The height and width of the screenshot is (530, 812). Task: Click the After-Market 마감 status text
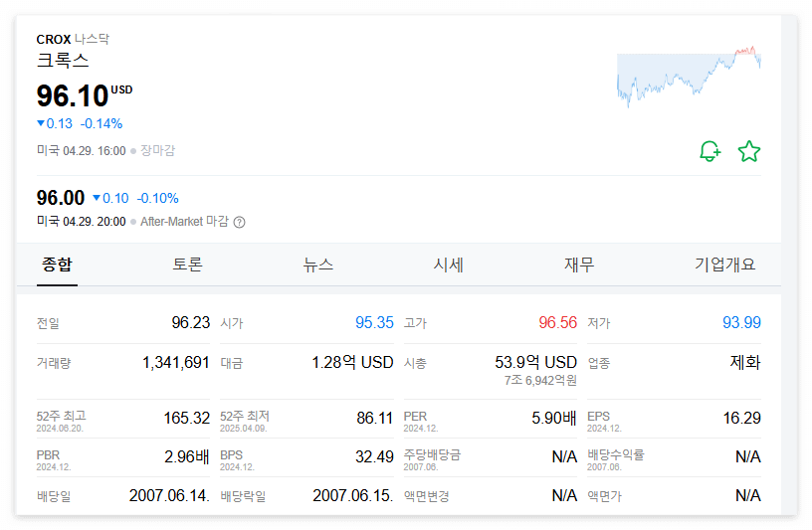click(x=184, y=222)
